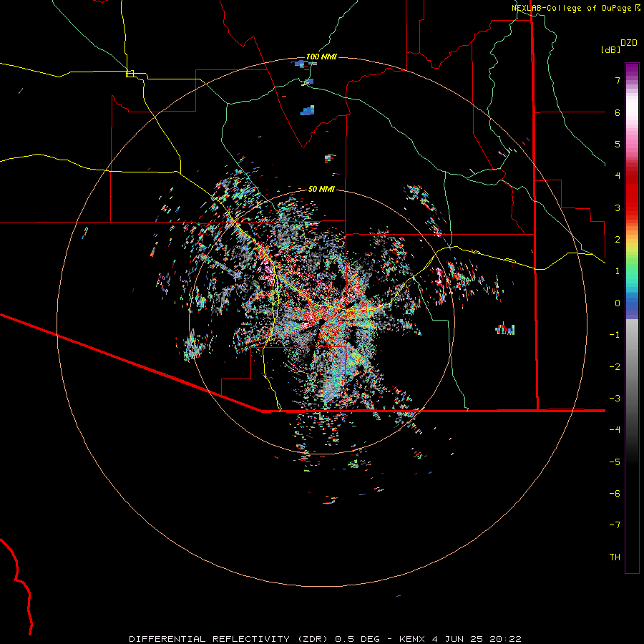Click the -4 value on the ZDR scale
This screenshot has width=644, height=644.
point(615,429)
